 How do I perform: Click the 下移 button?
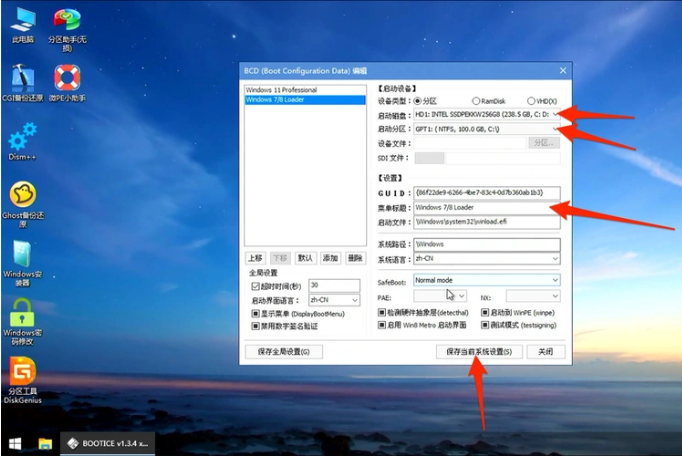coord(280,258)
